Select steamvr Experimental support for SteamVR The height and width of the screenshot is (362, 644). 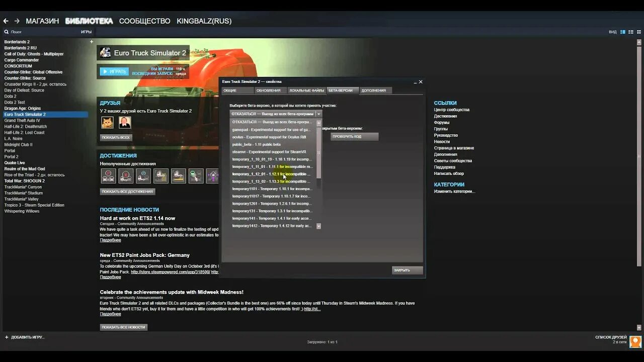273,152
